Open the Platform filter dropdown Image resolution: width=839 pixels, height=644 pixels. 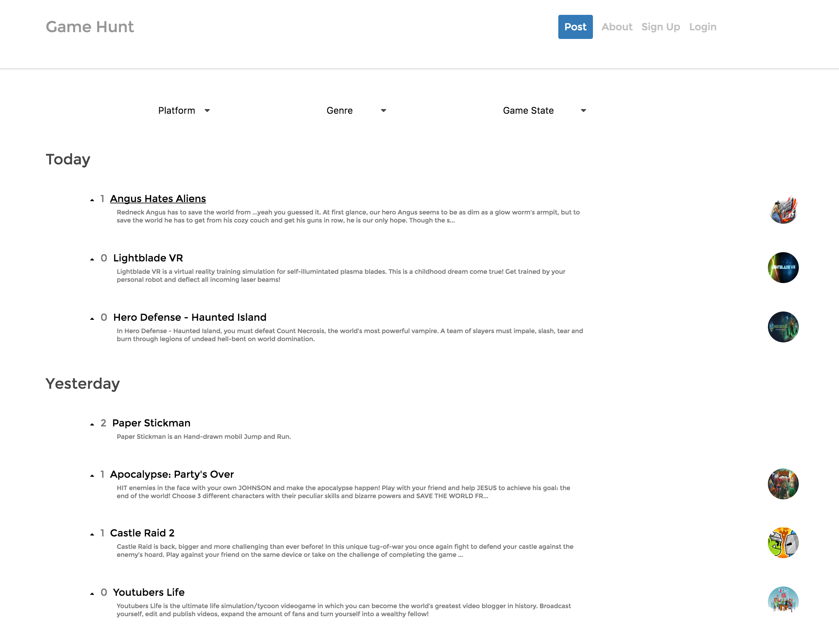(x=184, y=110)
